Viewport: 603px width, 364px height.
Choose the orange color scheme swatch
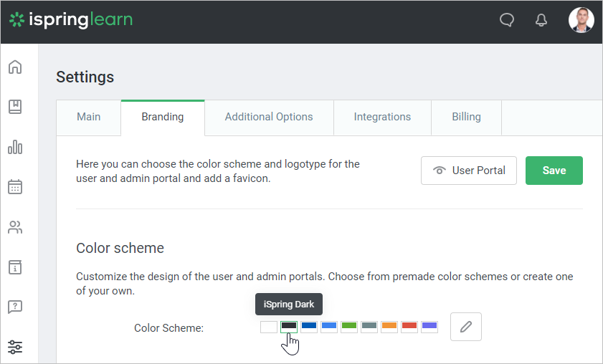[389, 327]
